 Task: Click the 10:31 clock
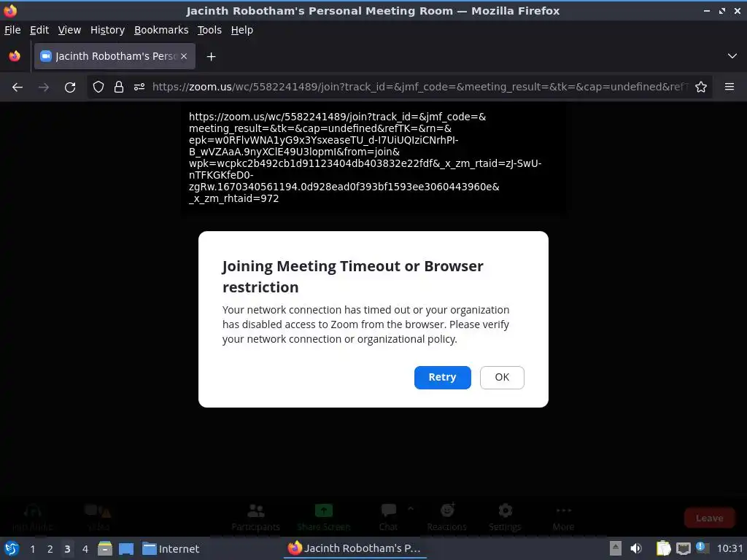[729, 548]
